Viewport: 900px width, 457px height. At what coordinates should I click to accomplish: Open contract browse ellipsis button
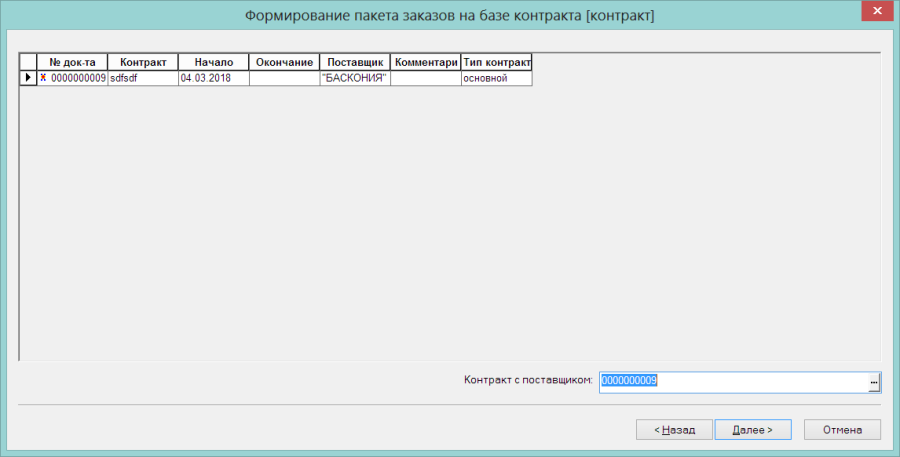[x=874, y=382]
